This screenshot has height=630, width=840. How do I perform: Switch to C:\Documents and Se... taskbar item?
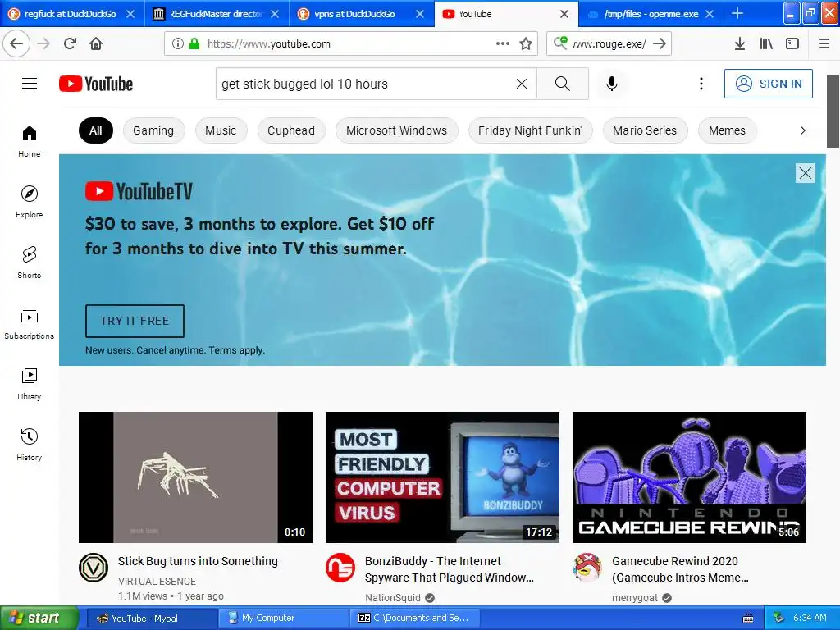[414, 619]
